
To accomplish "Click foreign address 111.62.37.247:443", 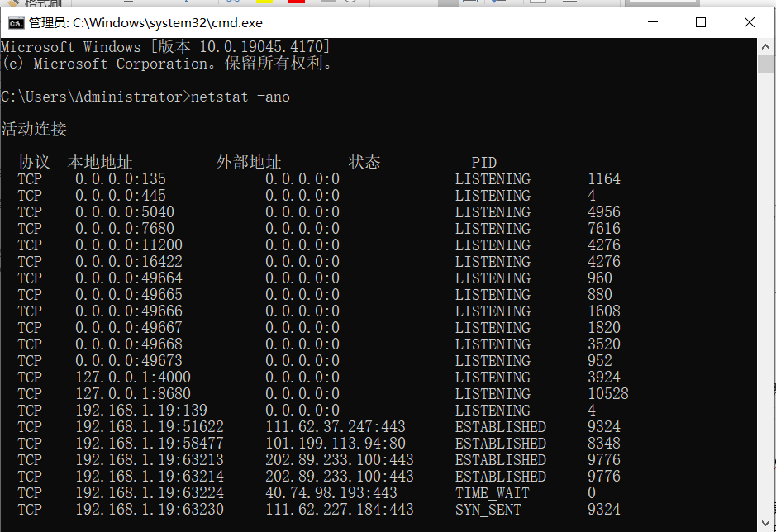I will 336,427.
